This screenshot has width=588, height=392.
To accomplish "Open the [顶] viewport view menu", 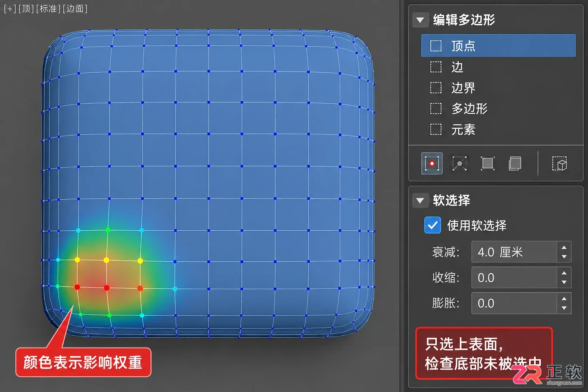I will click(26, 9).
